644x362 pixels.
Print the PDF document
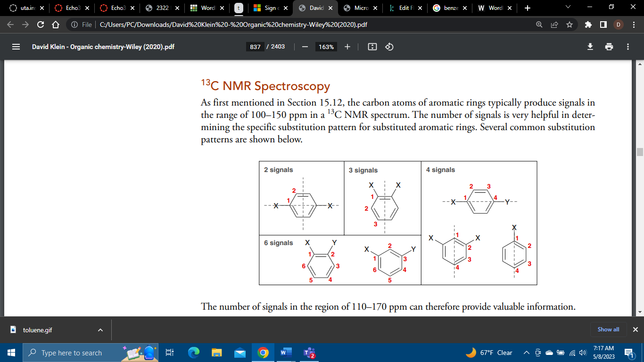point(609,47)
